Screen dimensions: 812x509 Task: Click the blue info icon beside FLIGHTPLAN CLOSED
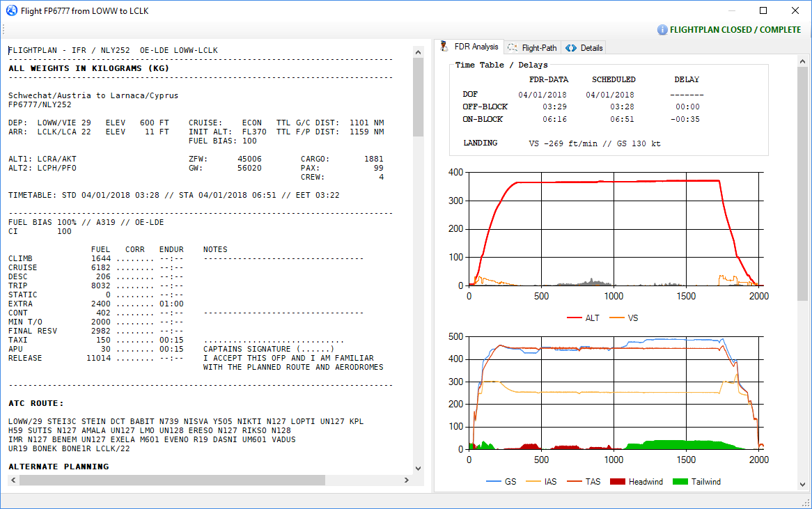point(662,29)
